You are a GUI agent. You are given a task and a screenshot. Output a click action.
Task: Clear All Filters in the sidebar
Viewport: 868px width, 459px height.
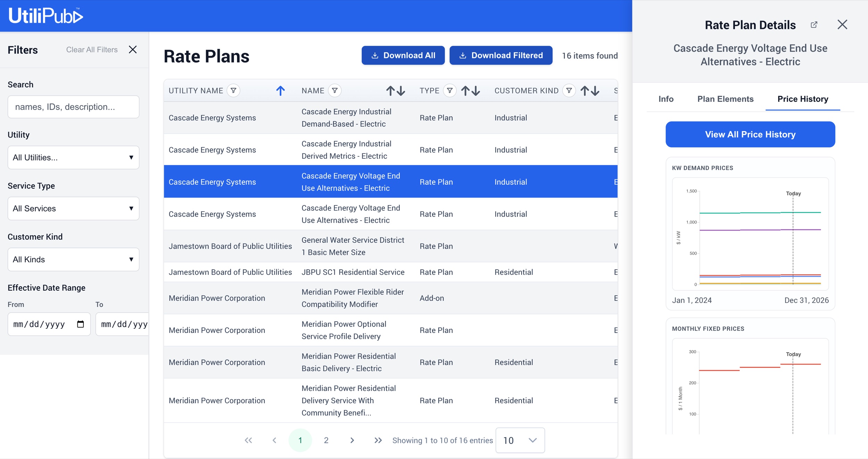coord(92,49)
